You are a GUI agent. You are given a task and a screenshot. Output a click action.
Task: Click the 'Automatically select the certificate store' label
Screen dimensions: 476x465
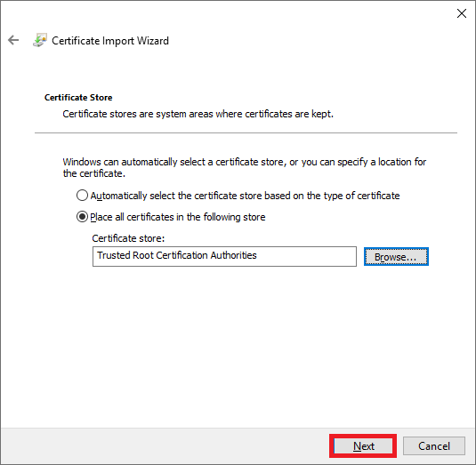[x=245, y=196]
